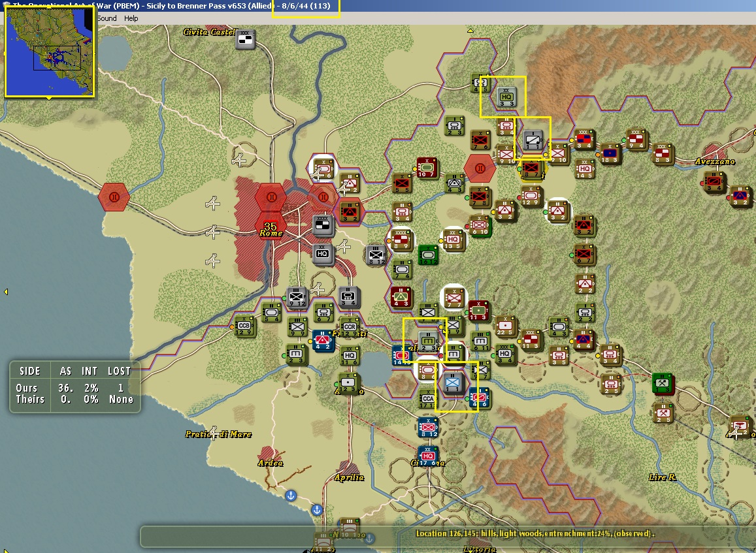Select the CCB armored unit counter
756x553 pixels.
pos(244,326)
